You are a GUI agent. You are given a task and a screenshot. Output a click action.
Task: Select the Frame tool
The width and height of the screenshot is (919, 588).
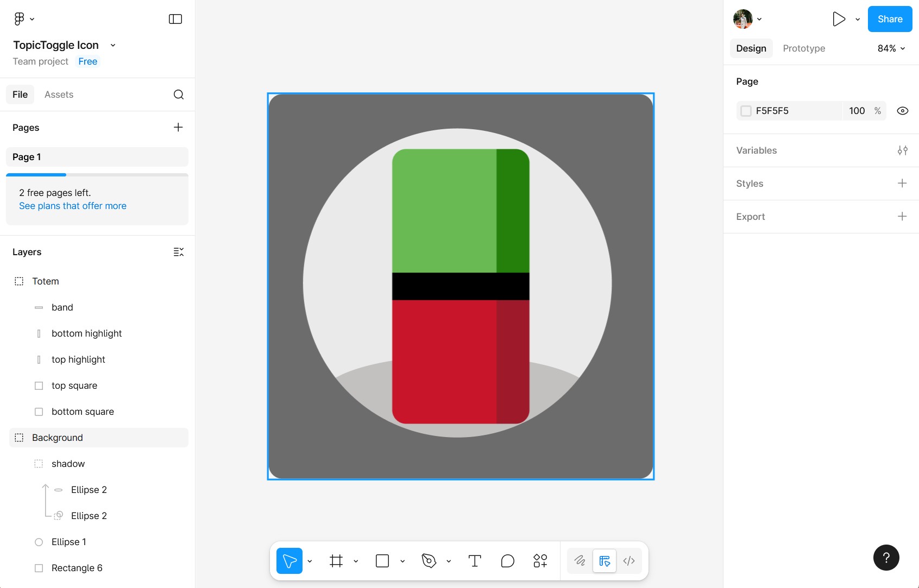tap(337, 561)
